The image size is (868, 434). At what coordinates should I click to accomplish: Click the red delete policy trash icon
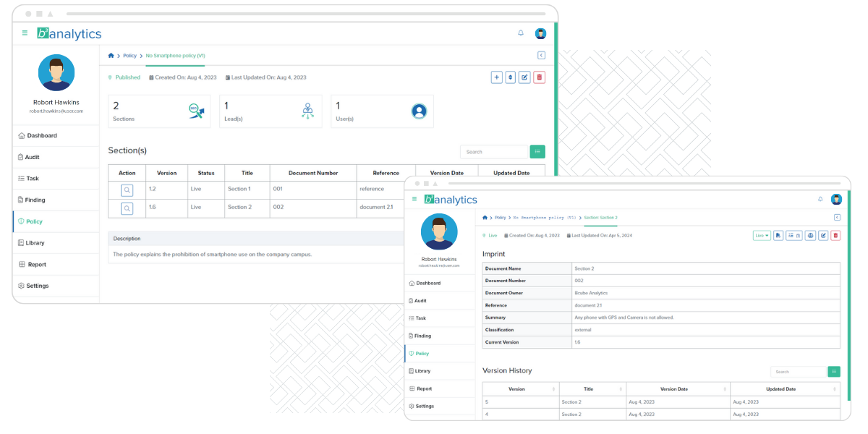pyautogui.click(x=539, y=77)
